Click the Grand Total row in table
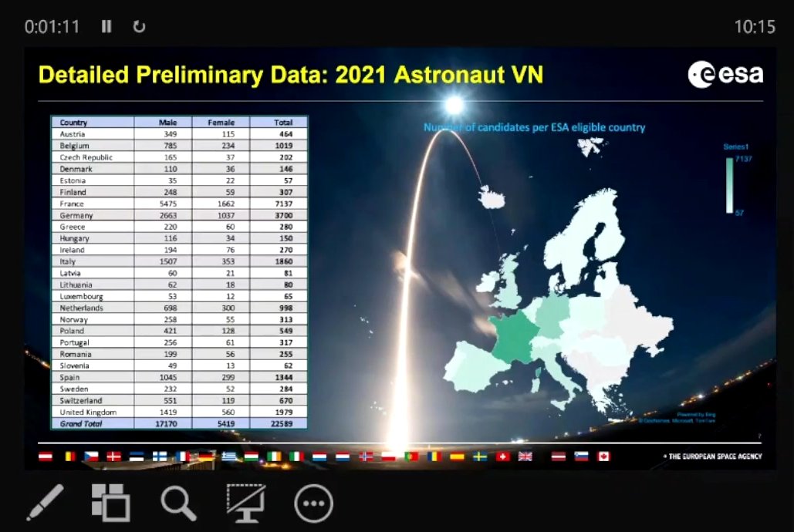Screen dimensions: 794x532 click(x=179, y=424)
